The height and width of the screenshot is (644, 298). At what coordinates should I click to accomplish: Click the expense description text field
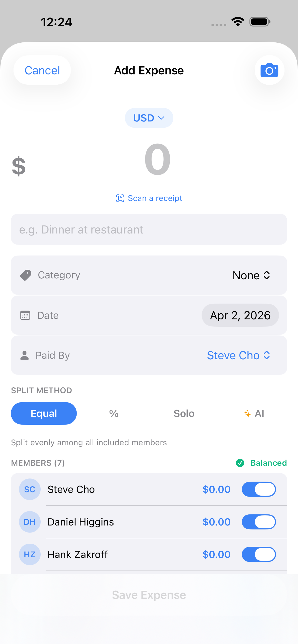(149, 229)
